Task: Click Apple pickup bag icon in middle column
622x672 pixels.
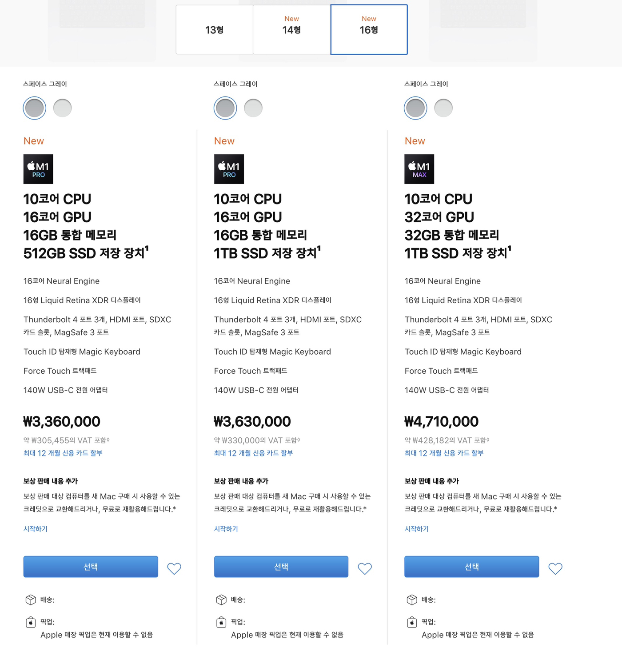Action: pos(221,622)
